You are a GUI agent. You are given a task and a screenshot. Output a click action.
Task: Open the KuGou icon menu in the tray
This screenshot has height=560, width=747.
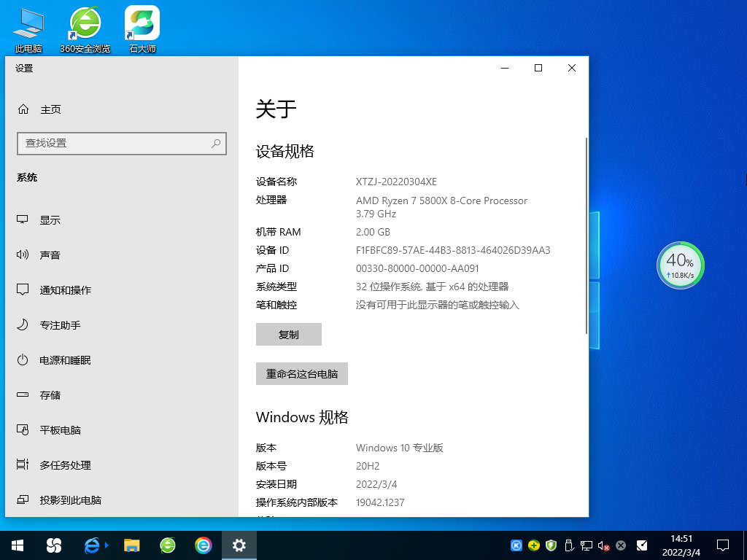point(516,545)
